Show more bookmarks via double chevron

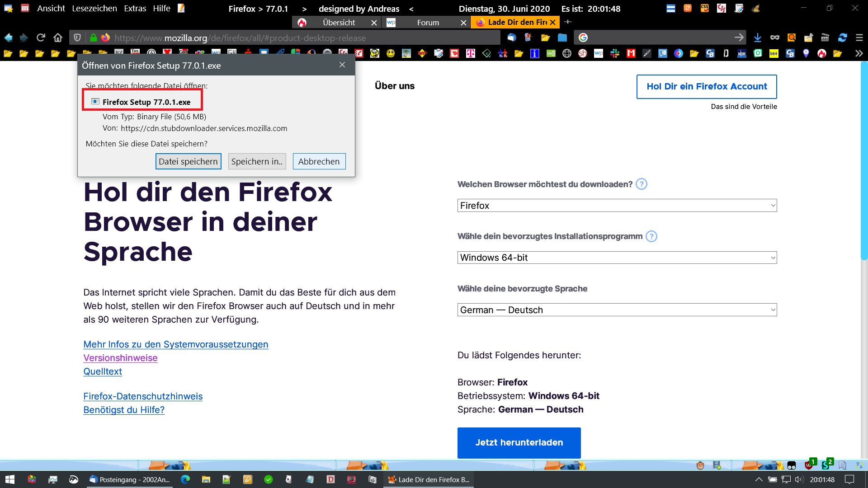tap(859, 53)
